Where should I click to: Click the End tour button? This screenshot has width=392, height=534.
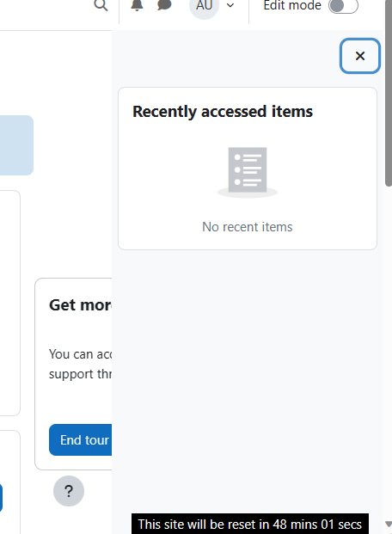pyautogui.click(x=80, y=439)
